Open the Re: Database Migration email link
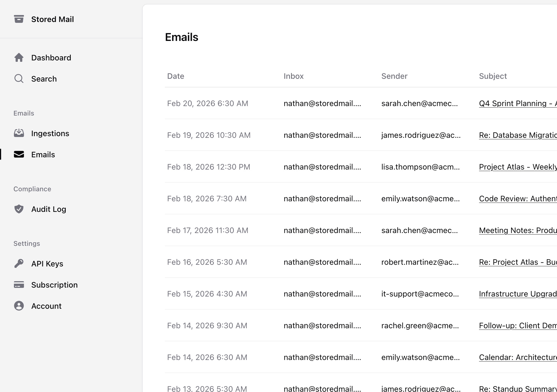 [517, 135]
